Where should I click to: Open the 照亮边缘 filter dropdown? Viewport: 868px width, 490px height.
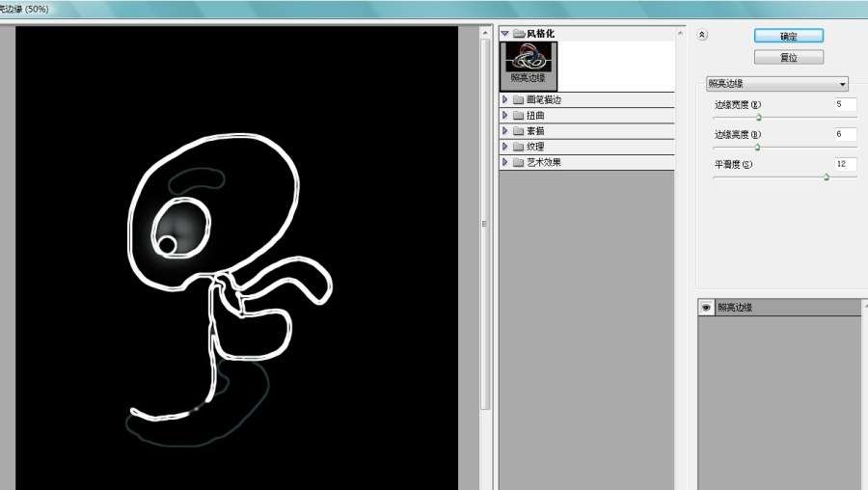coord(777,84)
